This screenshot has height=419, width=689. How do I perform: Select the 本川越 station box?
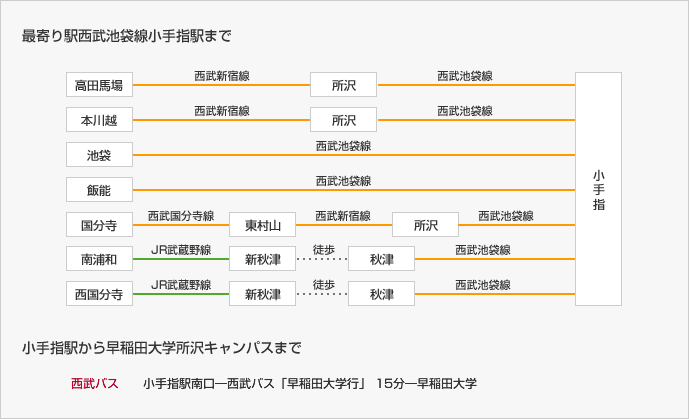click(x=99, y=119)
